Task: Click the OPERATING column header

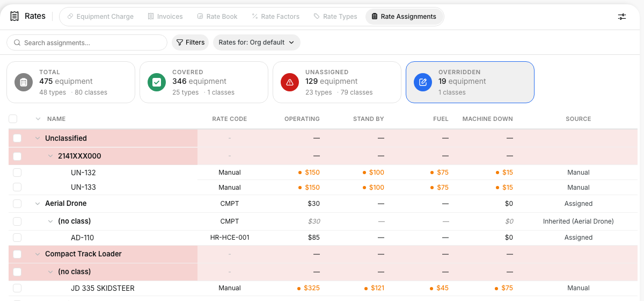Action: (x=302, y=119)
